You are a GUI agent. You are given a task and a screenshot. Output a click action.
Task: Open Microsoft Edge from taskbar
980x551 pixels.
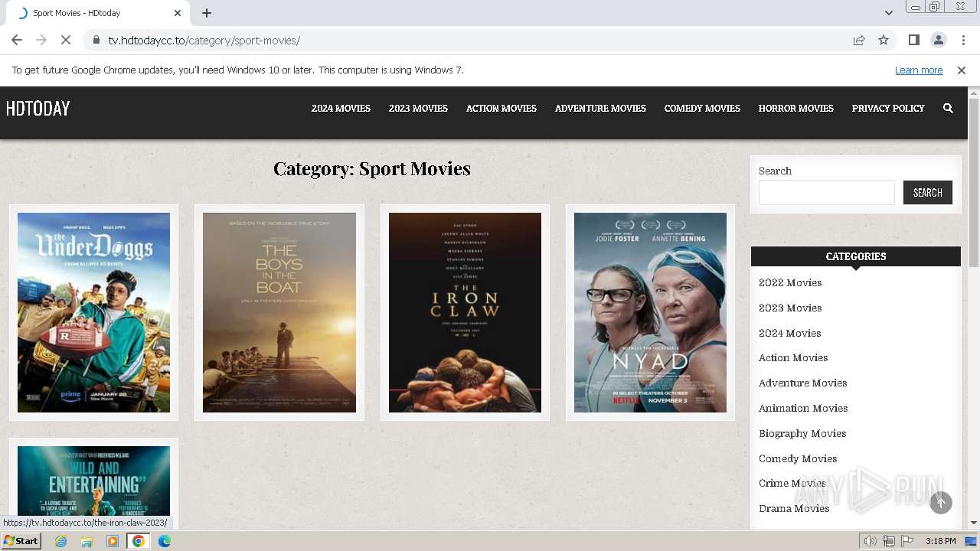[x=165, y=541]
